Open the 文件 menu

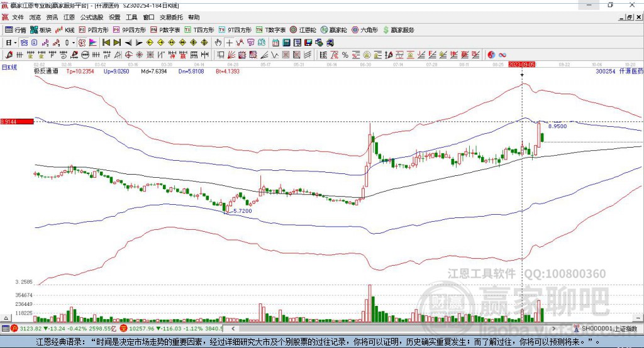(x=18, y=17)
